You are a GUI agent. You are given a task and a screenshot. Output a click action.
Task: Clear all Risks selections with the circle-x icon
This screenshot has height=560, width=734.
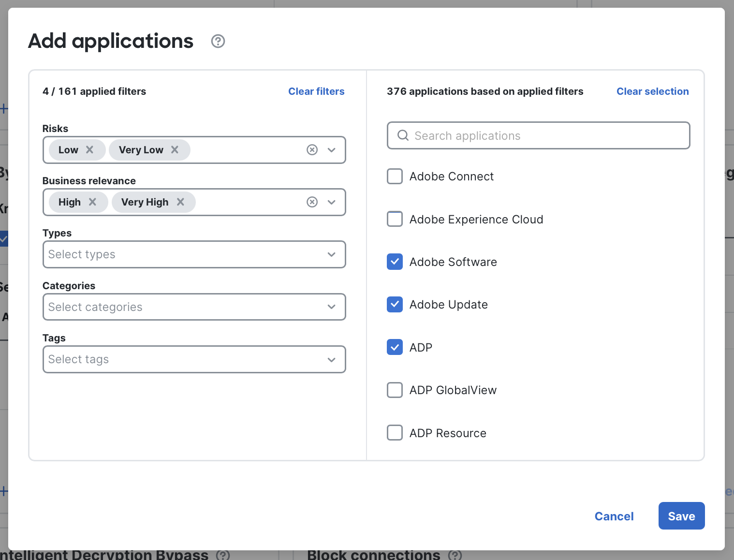click(312, 150)
